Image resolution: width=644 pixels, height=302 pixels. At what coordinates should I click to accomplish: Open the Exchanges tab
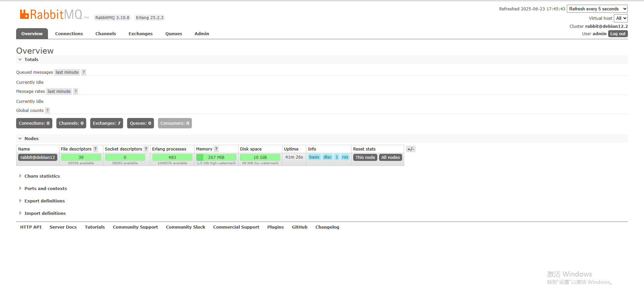click(x=141, y=34)
